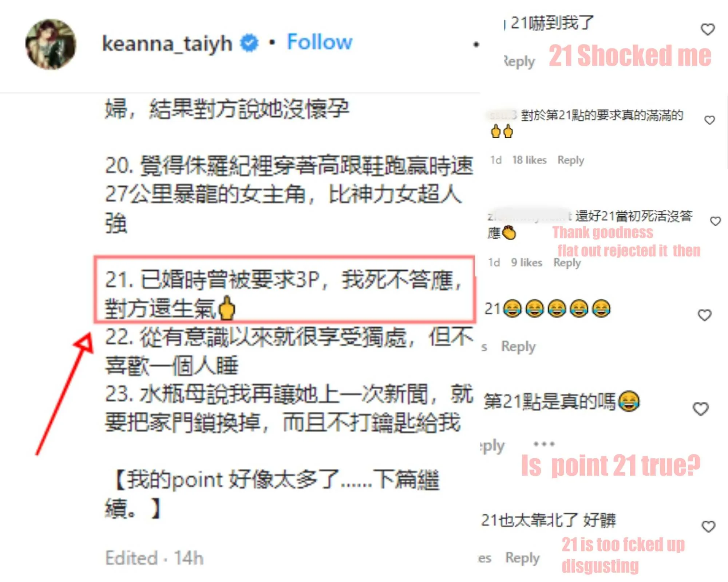View the 9 likes count

coord(526,263)
